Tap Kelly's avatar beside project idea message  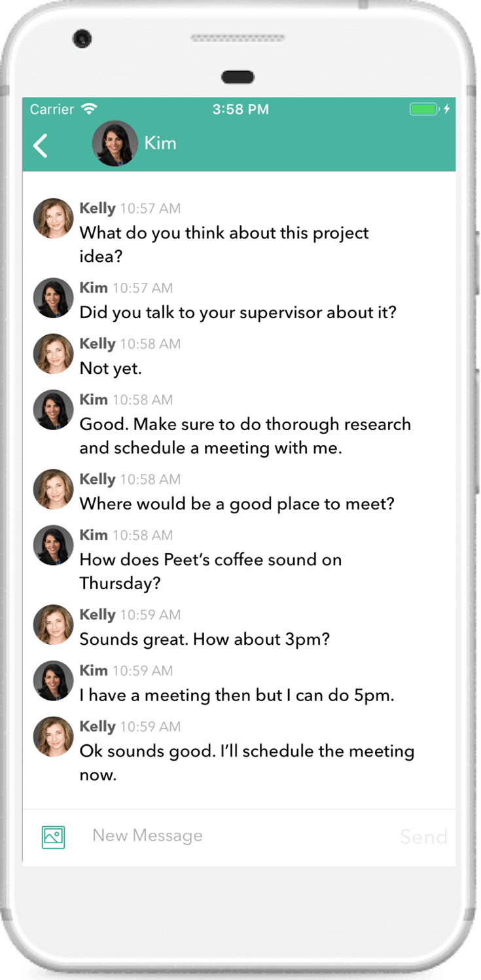pyautogui.click(x=53, y=219)
